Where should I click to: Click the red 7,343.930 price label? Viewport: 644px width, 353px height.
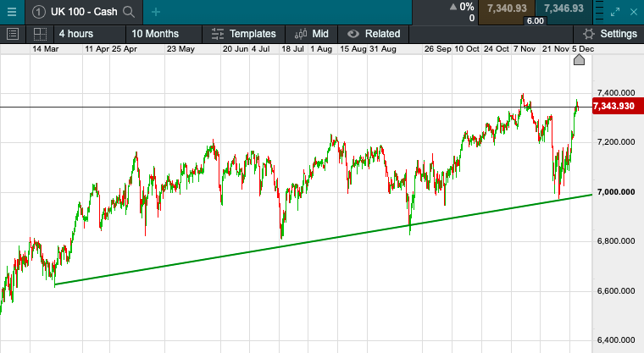click(613, 107)
